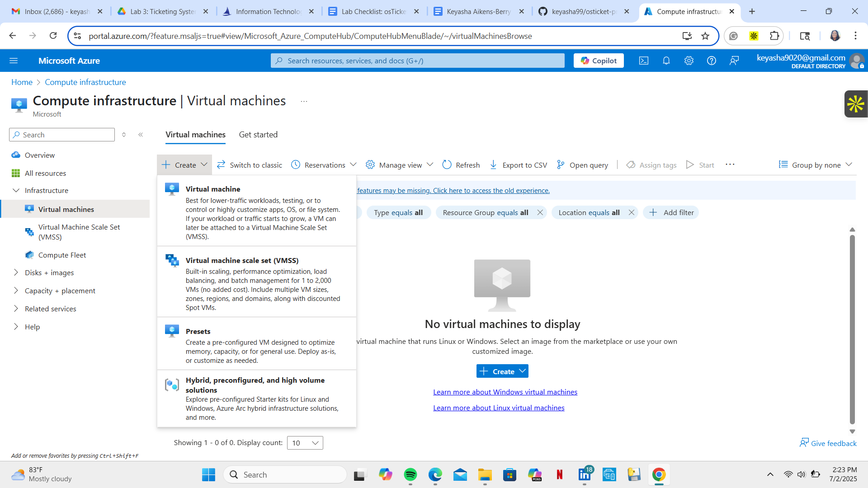Open the Manage view dropdown
This screenshot has height=488, width=868.
(400, 165)
